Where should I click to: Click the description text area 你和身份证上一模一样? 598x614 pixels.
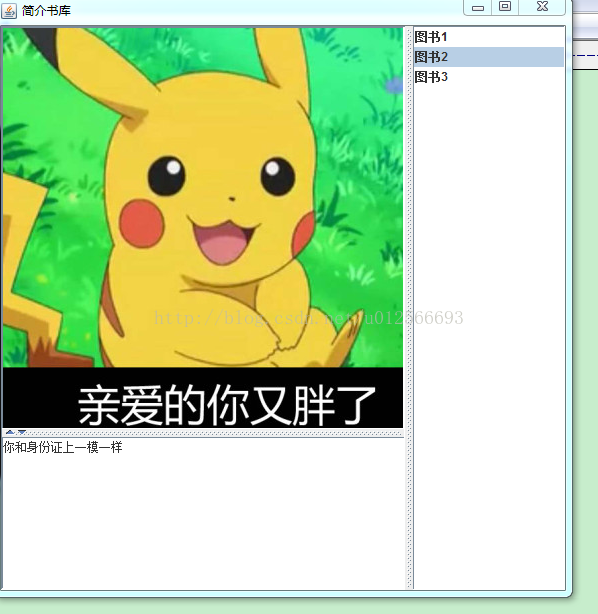pyautogui.click(x=203, y=513)
